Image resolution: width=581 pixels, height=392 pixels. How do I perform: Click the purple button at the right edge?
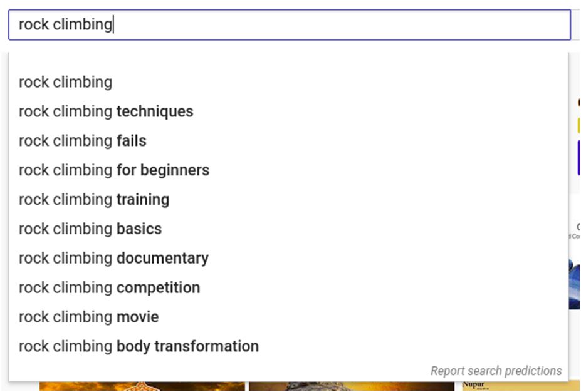[x=578, y=158]
